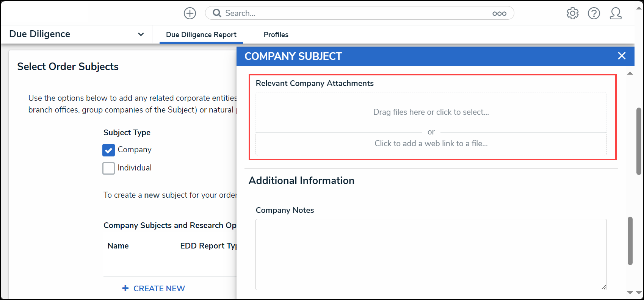Click the panel scrollbar thumb
Viewport: 644px width, 300px height.
(630, 241)
